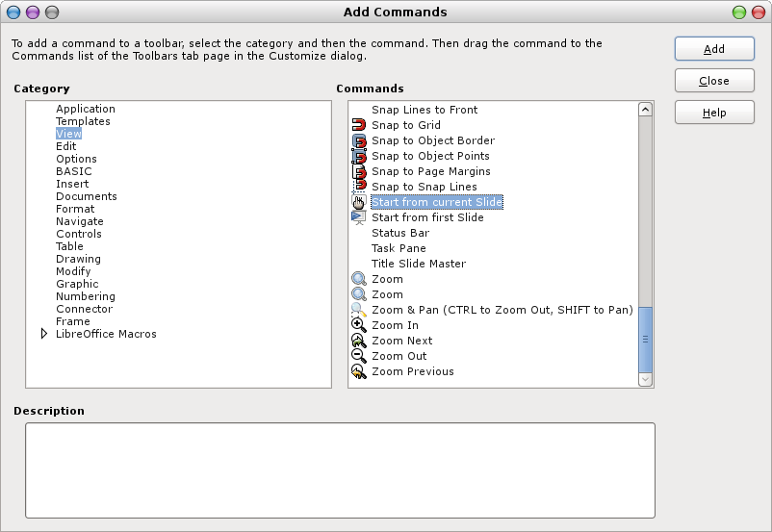Click the Snap to Page Margins icon
This screenshot has height=532, width=772.
(359, 171)
